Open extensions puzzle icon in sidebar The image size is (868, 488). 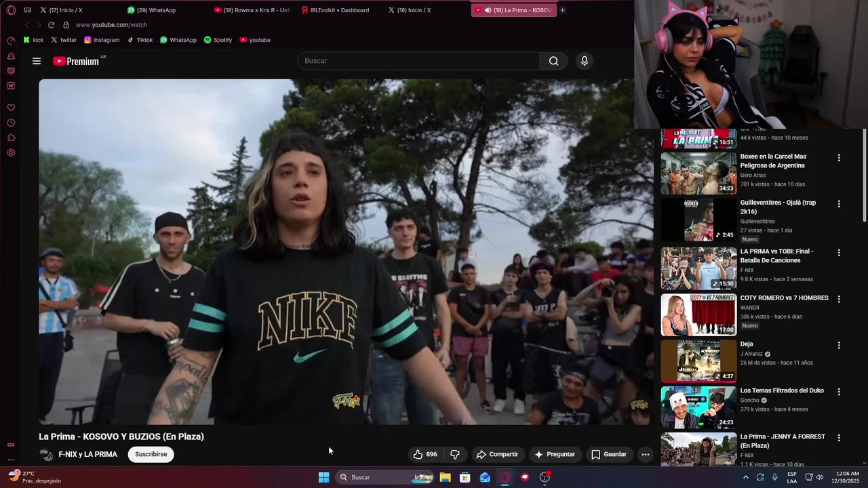[x=11, y=138]
